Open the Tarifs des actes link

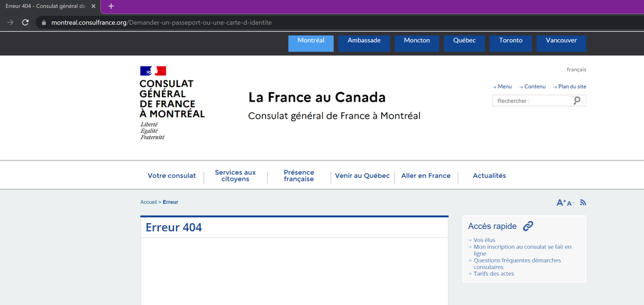(494, 273)
